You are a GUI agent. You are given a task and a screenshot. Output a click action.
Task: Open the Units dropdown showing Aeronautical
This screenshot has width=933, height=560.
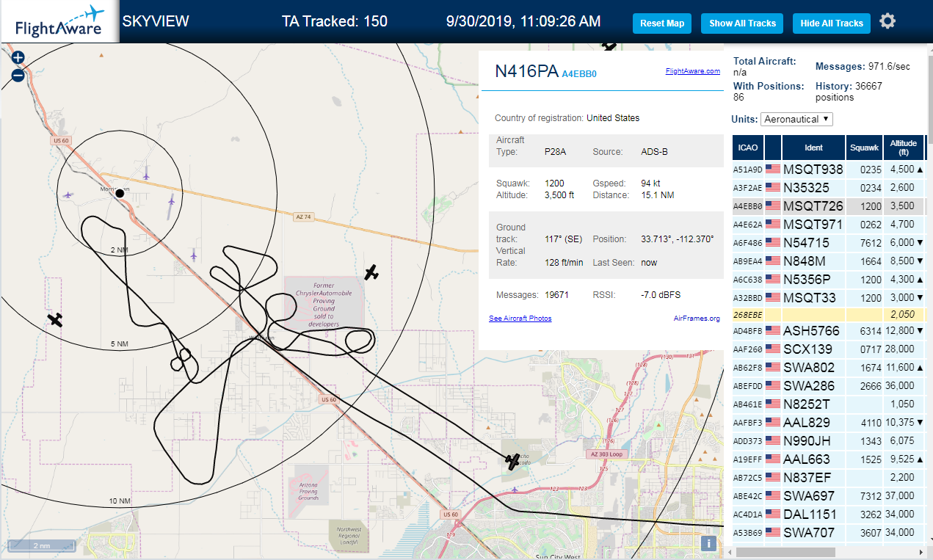(796, 119)
